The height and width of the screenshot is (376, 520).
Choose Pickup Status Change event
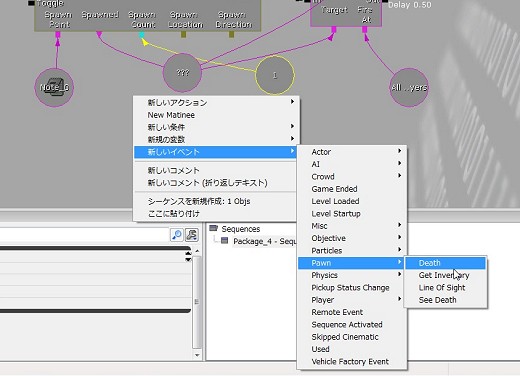tap(352, 287)
